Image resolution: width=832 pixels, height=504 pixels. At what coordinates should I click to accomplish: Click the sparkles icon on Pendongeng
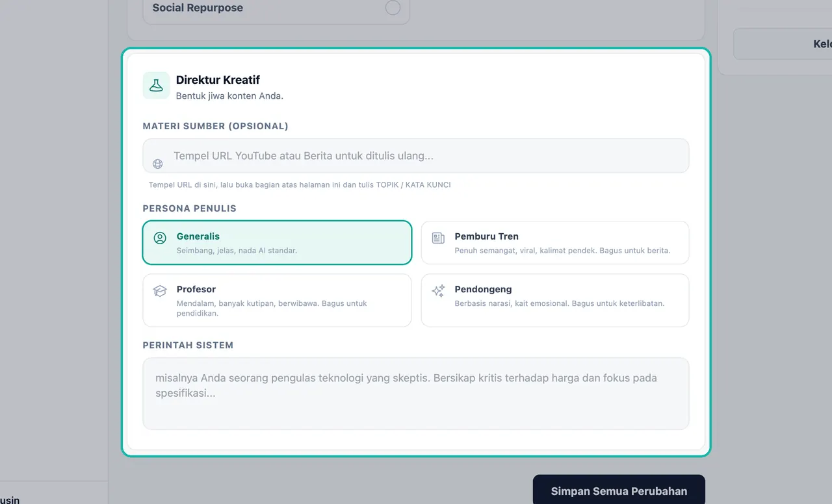point(438,291)
